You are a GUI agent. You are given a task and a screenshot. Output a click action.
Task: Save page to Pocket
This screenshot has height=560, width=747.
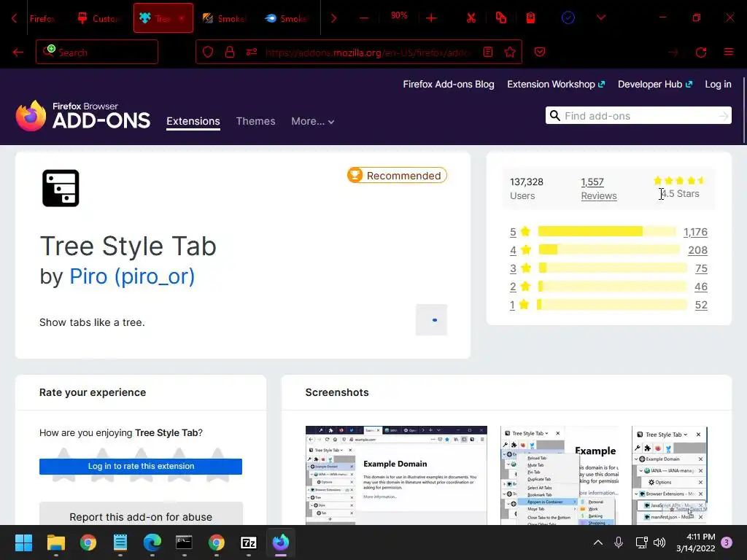(x=539, y=52)
